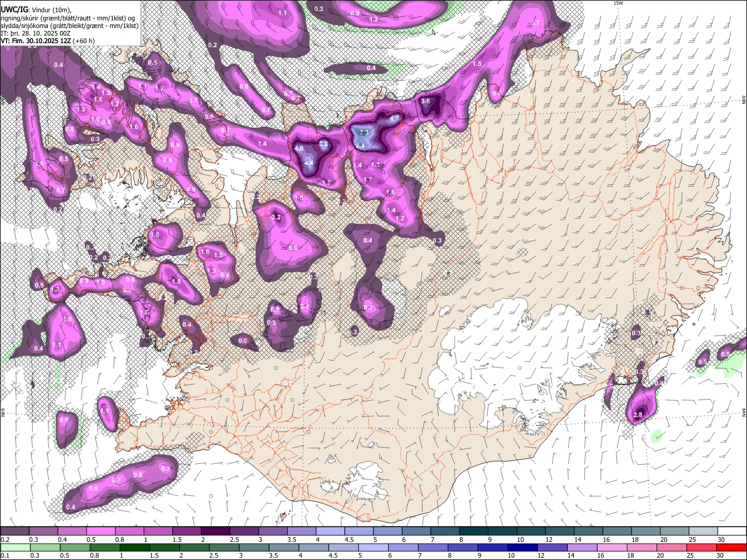Image resolution: width=747 pixels, height=560 pixels.
Task: Click the '15W' longitude label at top
Action: tap(618, 3)
